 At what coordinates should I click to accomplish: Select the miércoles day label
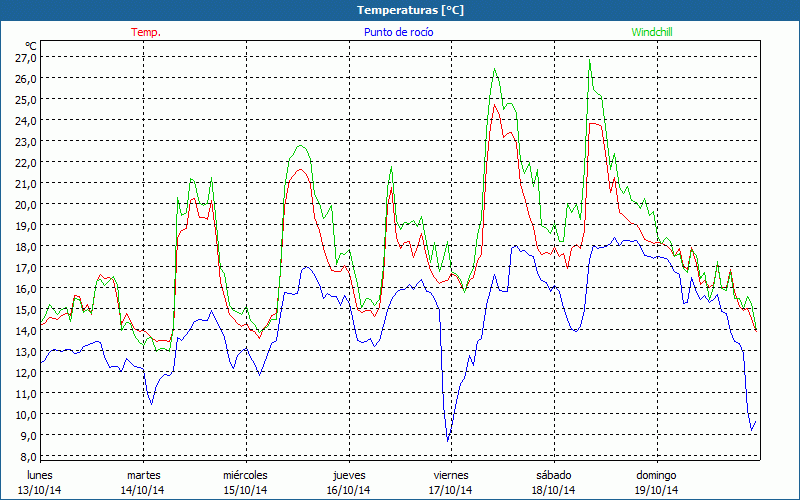[x=245, y=475]
